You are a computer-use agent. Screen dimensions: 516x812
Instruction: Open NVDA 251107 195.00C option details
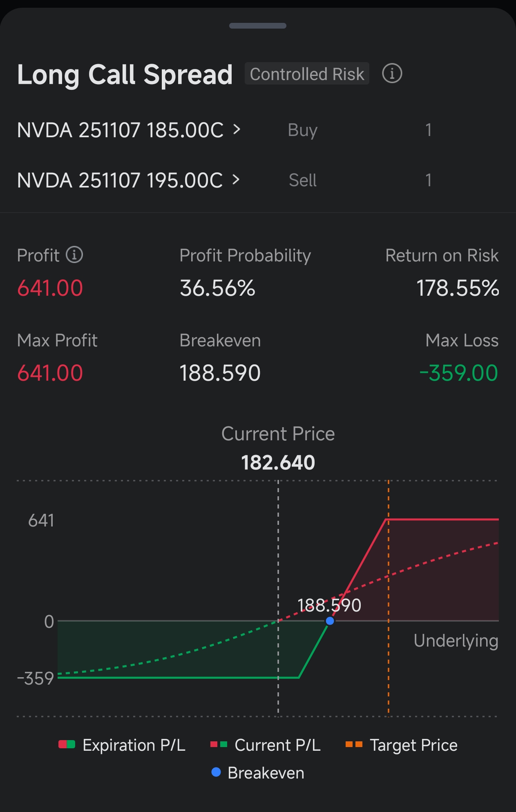pos(120,180)
